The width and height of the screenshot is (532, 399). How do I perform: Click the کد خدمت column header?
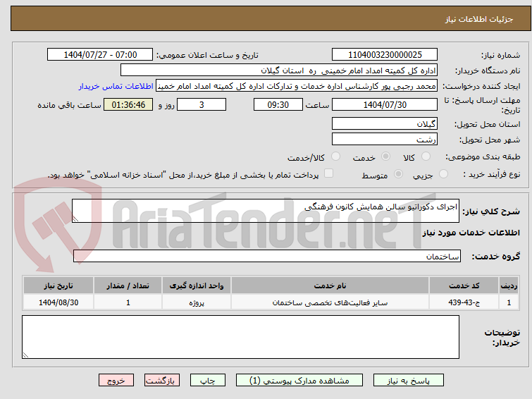pyautogui.click(x=464, y=286)
